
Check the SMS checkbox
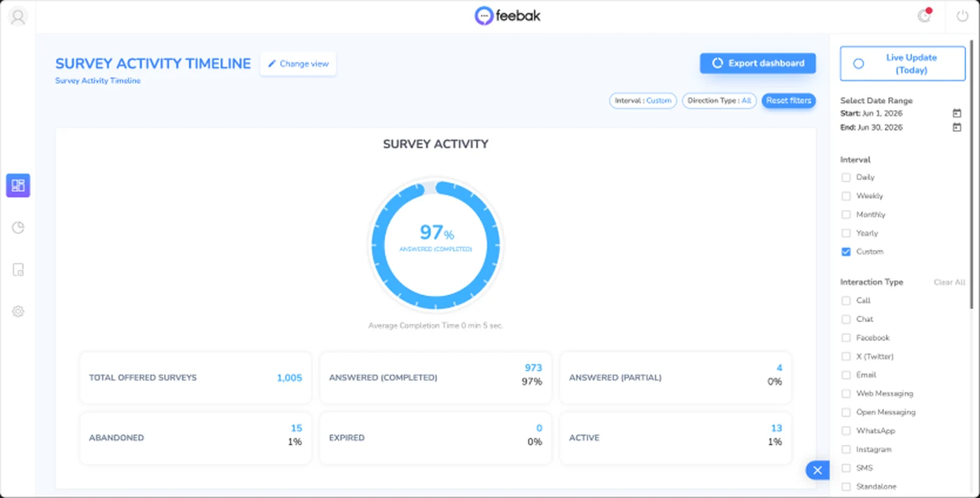[846, 468]
